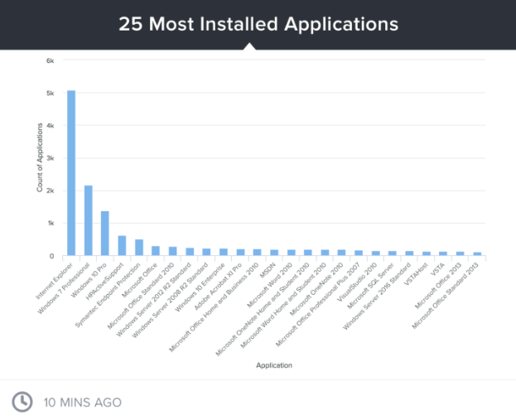Select the Windows 10 Pro bar
Image resolution: width=516 pixels, height=420 pixels.
tap(105, 233)
